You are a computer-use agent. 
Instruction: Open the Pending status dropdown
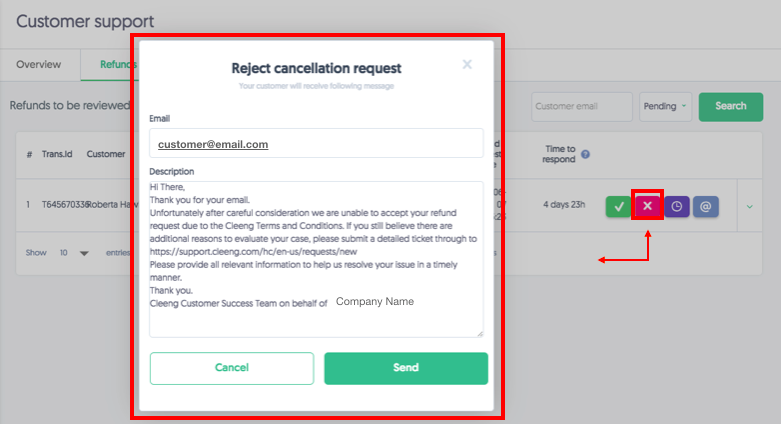tap(665, 107)
